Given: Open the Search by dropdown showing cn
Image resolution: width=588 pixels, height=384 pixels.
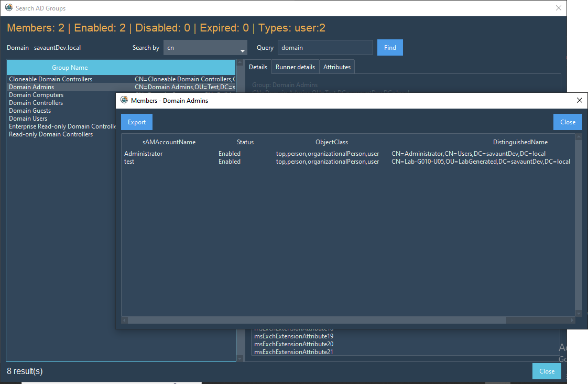Looking at the screenshot, I should 242,48.
